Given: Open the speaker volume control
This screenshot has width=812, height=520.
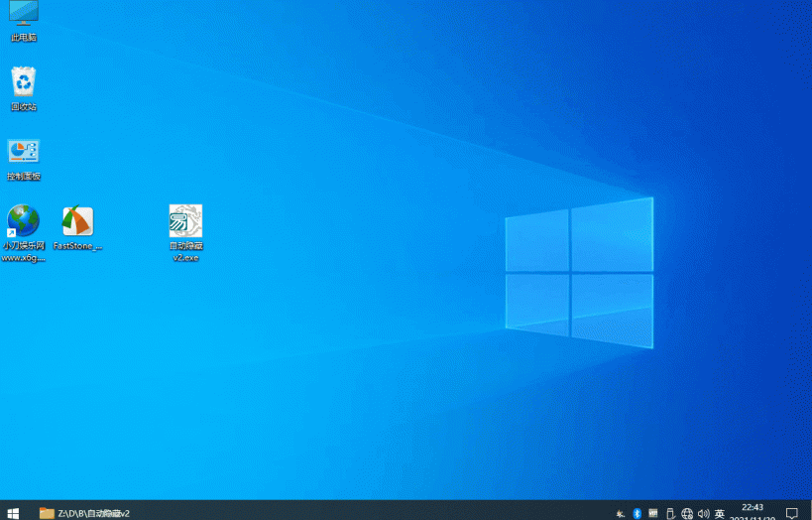Looking at the screenshot, I should point(703,513).
